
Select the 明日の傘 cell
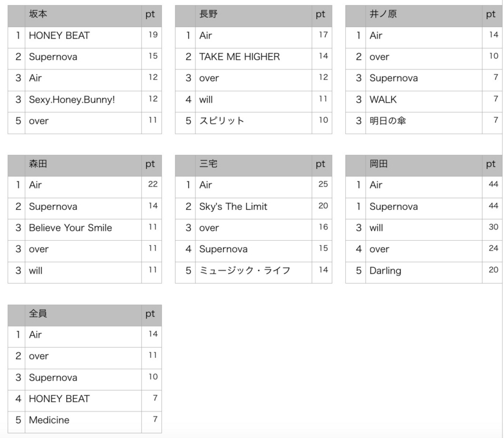click(x=424, y=123)
